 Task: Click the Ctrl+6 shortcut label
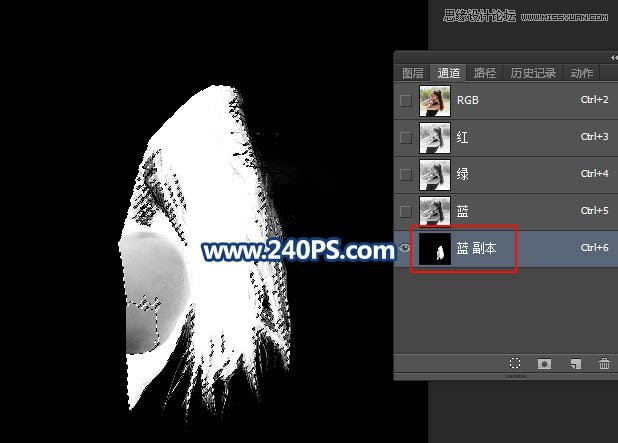pos(594,248)
